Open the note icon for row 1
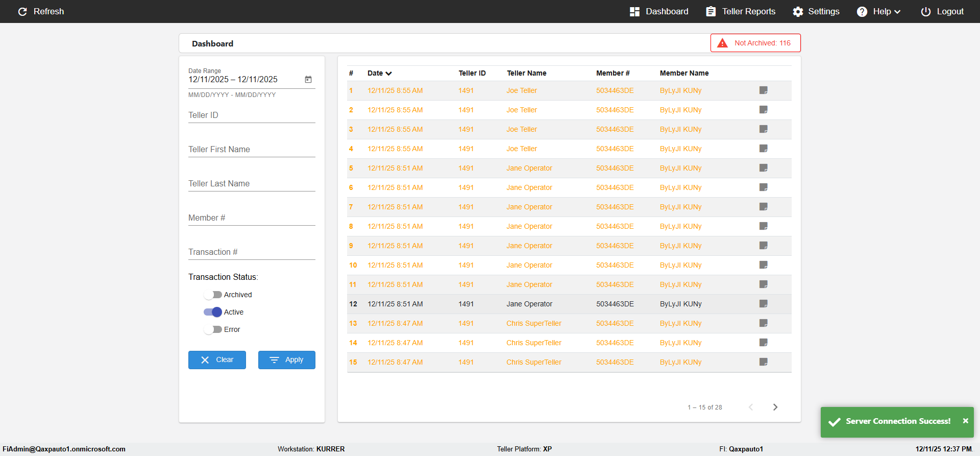The height and width of the screenshot is (456, 980). 764,90
